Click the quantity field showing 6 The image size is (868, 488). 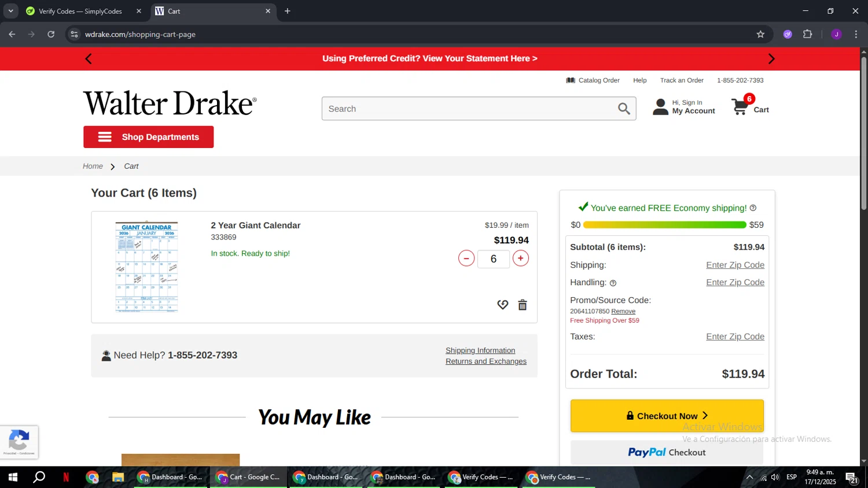(494, 259)
